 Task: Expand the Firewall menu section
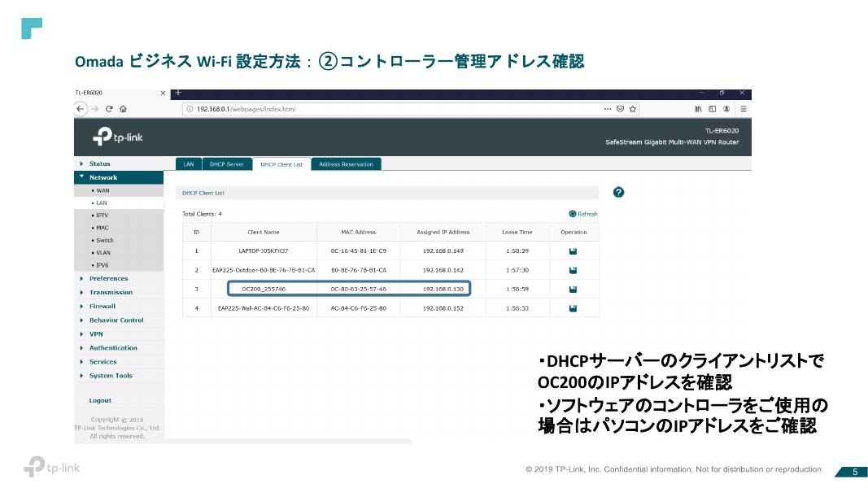point(103,307)
